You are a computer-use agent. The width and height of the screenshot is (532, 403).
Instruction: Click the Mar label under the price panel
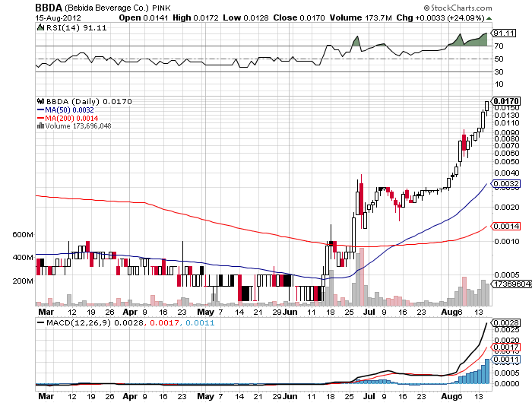coord(46,312)
